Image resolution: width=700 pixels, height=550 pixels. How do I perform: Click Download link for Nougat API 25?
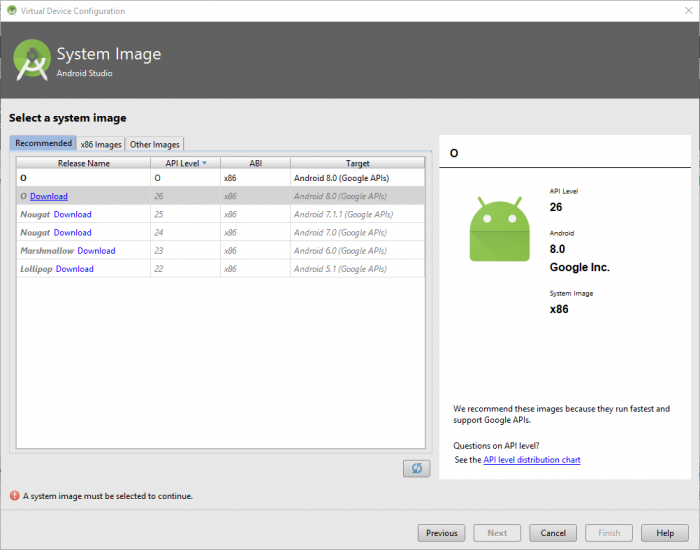[72, 214]
